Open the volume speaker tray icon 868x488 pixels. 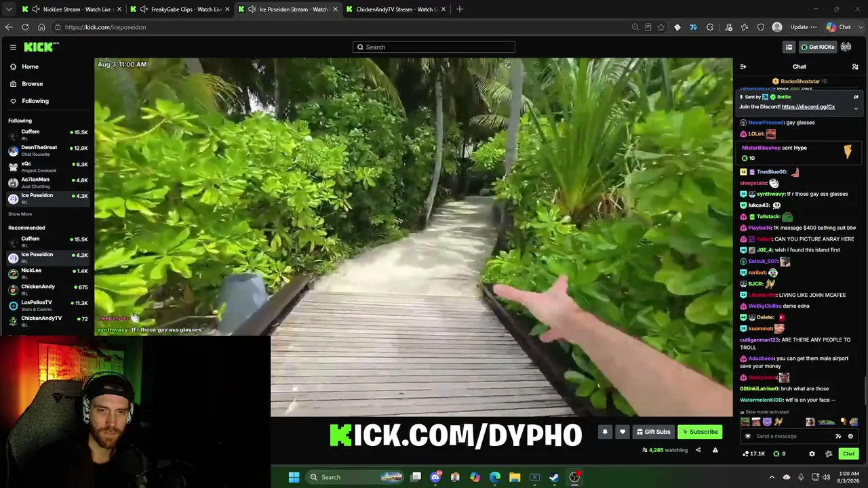[x=827, y=477]
